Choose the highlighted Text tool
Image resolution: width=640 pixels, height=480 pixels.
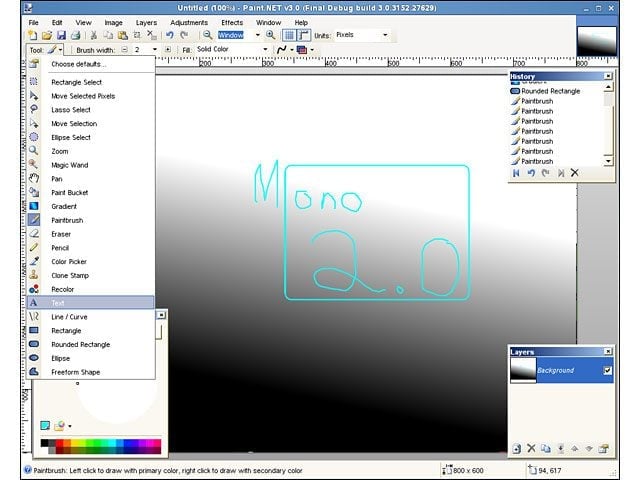91,303
